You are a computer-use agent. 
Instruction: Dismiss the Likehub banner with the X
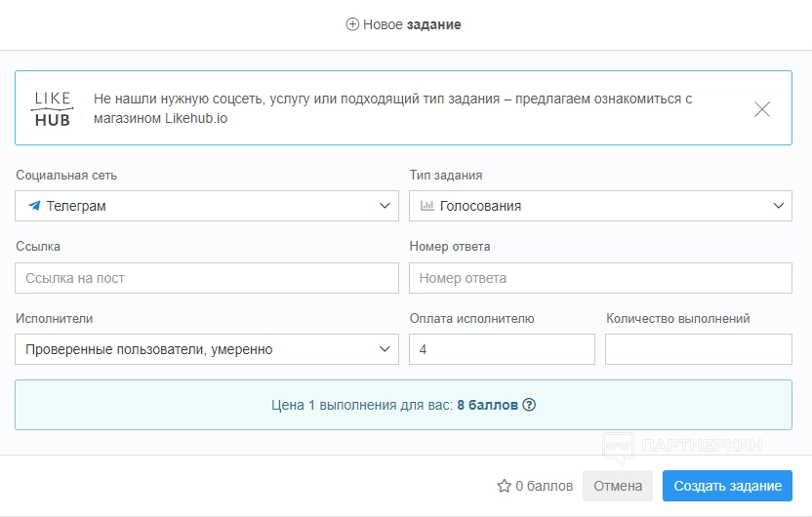(762, 109)
